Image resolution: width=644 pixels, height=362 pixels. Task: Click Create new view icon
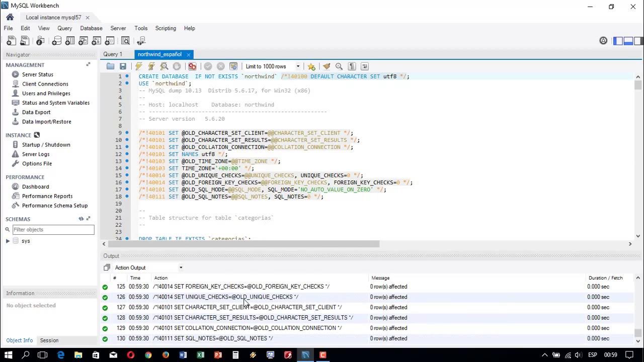click(x=84, y=41)
